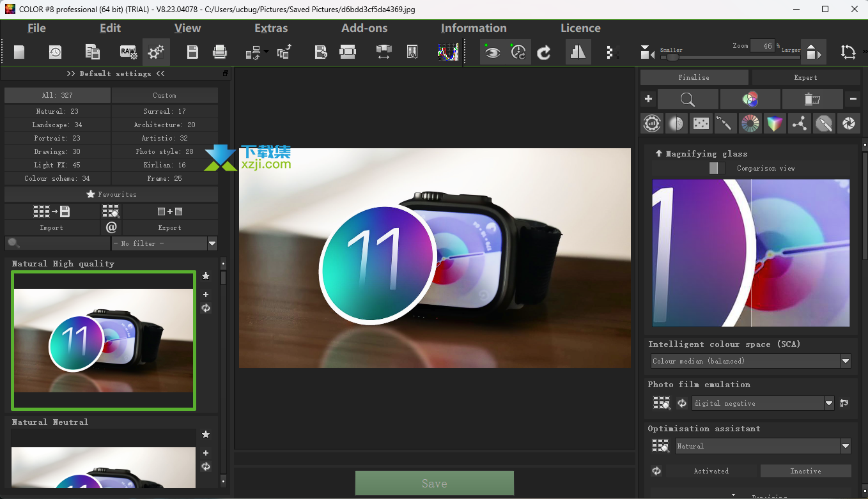Open the Add-ons menu
This screenshot has width=868, height=499.
pos(364,28)
